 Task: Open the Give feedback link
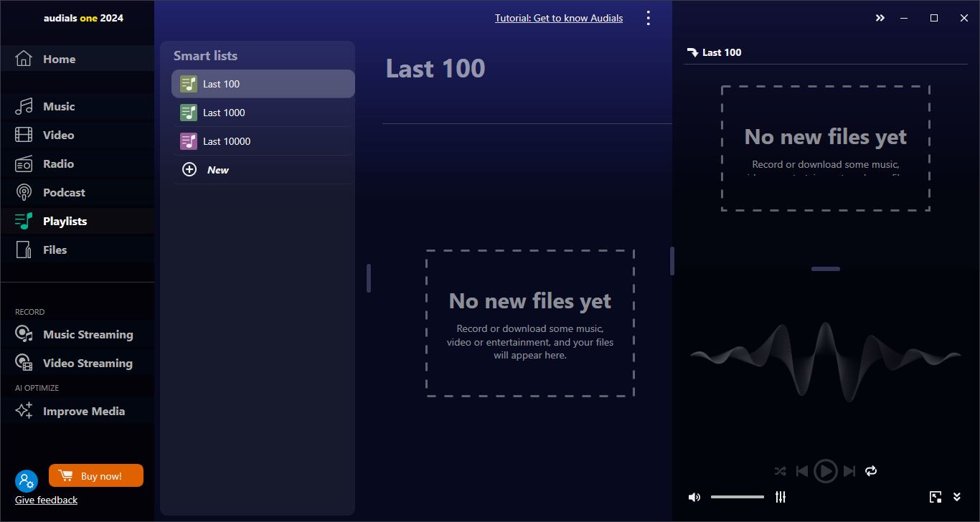46,500
